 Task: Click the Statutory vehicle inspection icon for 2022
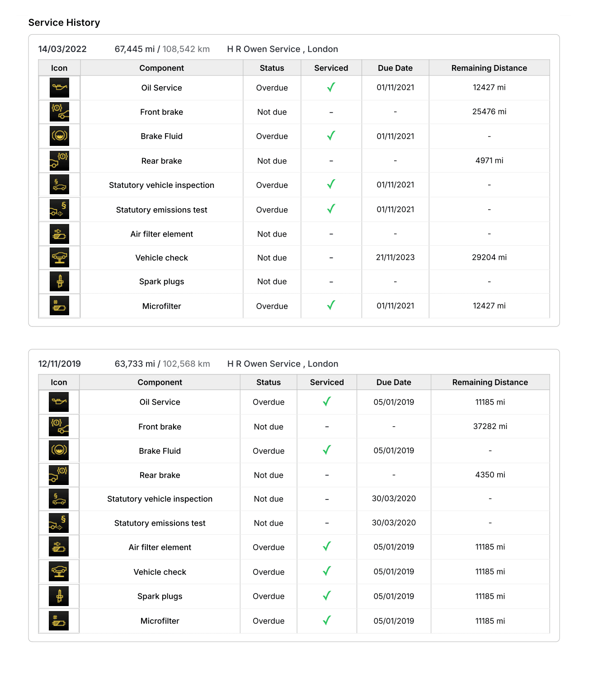(x=59, y=185)
